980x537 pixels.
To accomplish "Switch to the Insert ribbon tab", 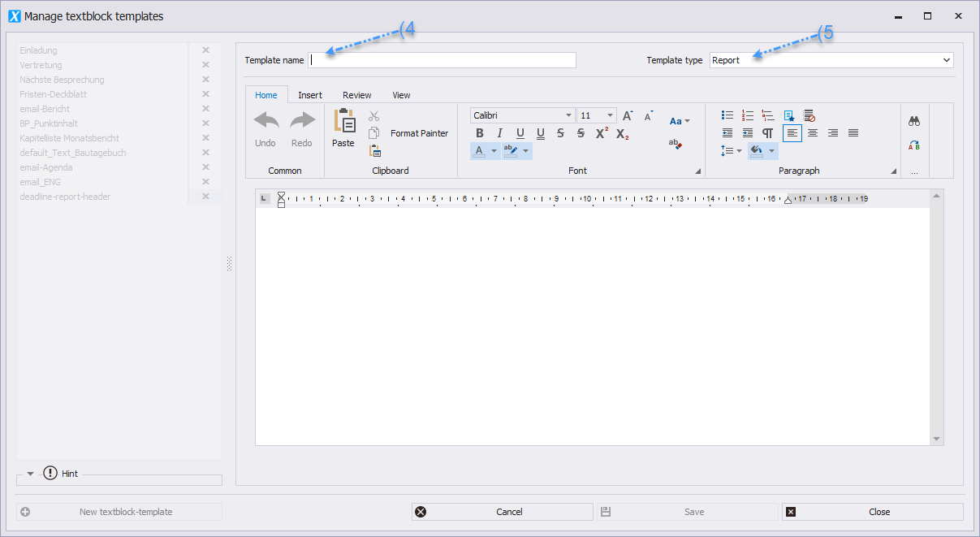I will click(310, 95).
